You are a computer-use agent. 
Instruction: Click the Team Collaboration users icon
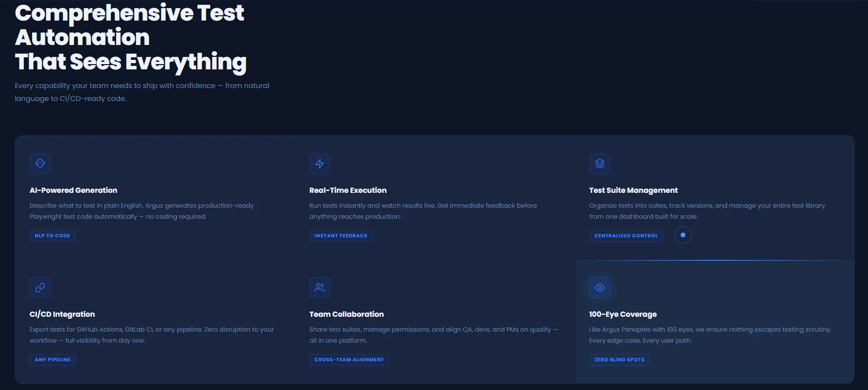pyautogui.click(x=320, y=288)
